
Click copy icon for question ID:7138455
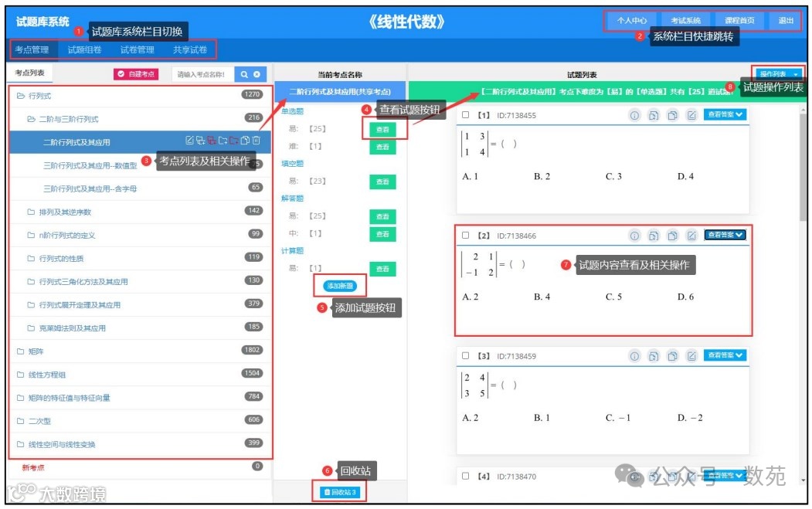672,115
